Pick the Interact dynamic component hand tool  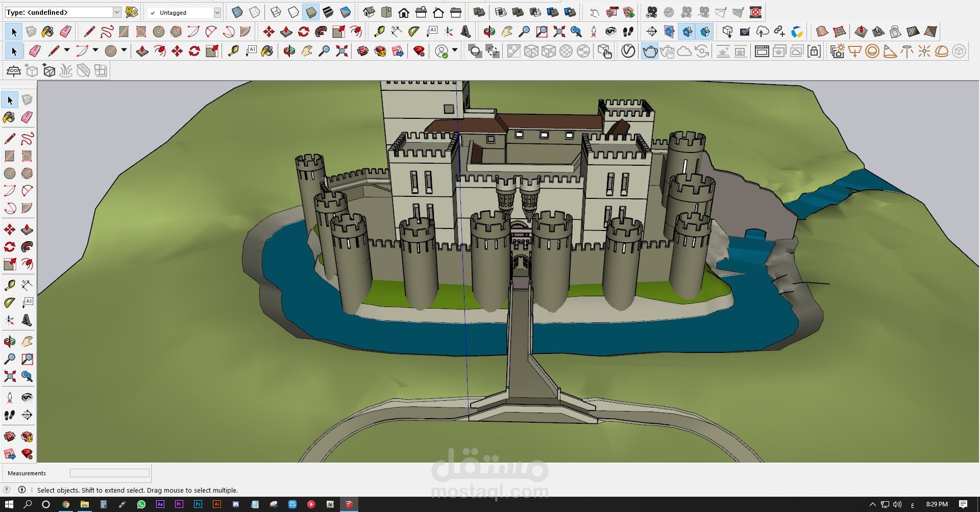tap(594, 12)
